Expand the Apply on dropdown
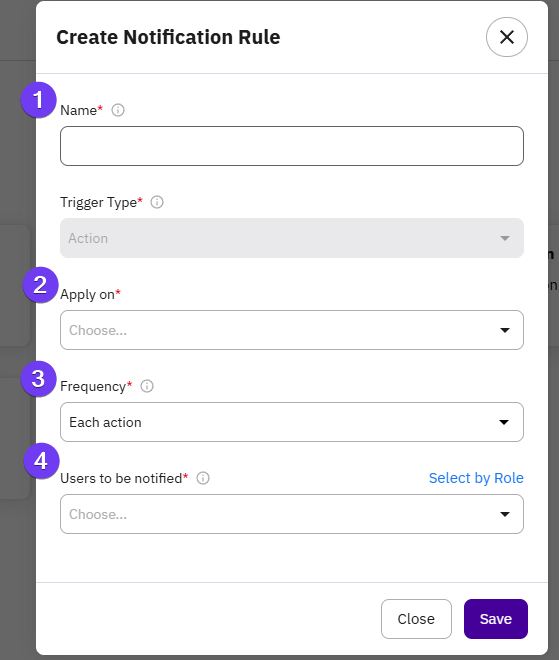The height and width of the screenshot is (660, 559). (x=292, y=330)
